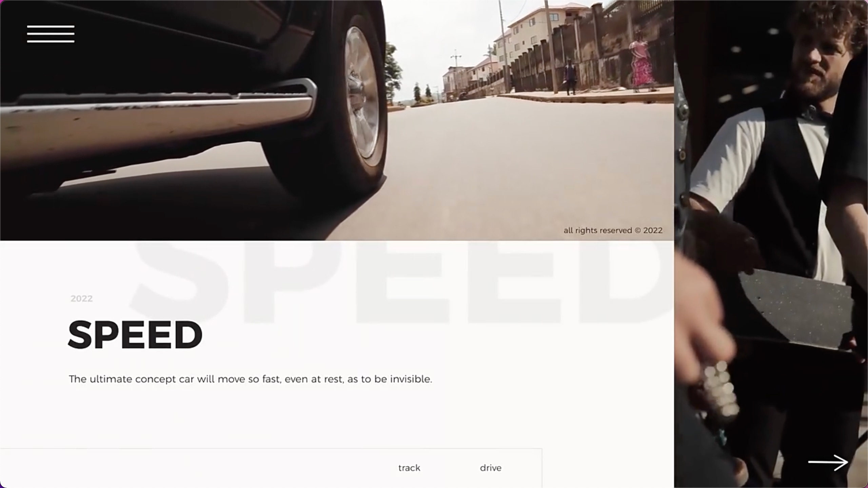
Task: Click the small 2022 year label
Action: [81, 299]
